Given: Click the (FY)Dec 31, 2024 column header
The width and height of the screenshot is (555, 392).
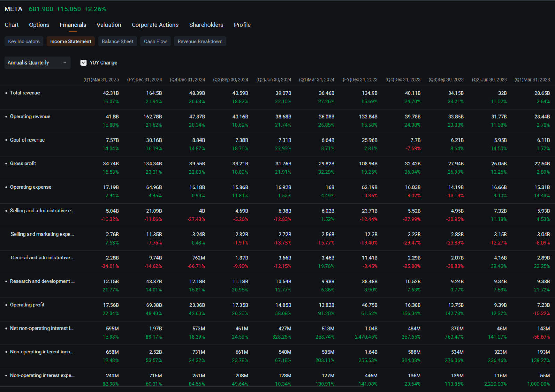Looking at the screenshot, I should coord(144,80).
